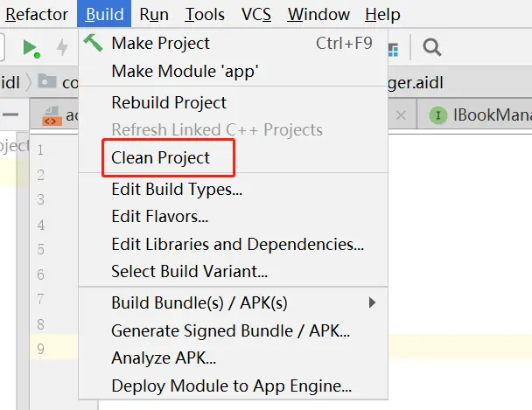Image resolution: width=532 pixels, height=410 pixels.
Task: Click the Search Everywhere magnifier icon
Action: tap(431, 47)
